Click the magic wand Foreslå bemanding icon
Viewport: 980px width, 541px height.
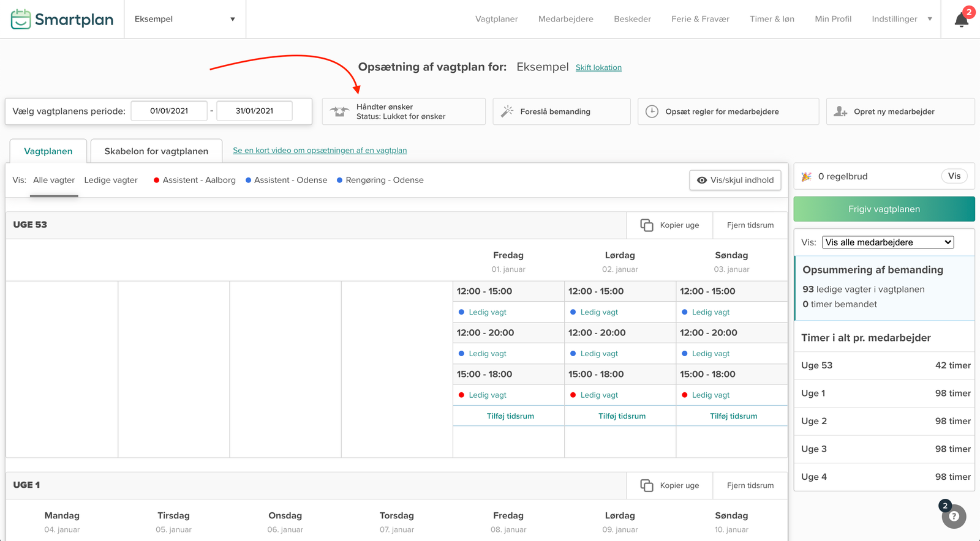(x=507, y=111)
